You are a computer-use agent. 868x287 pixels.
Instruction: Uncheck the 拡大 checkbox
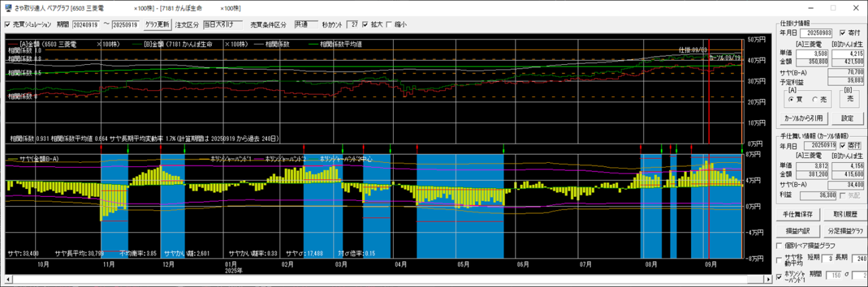pyautogui.click(x=365, y=25)
